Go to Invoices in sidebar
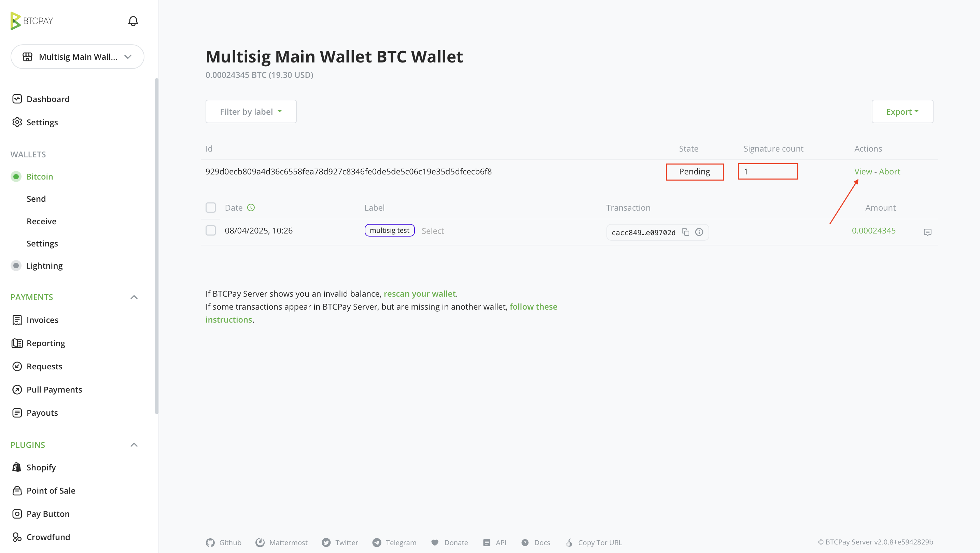Viewport: 980px width, 553px height. [x=42, y=320]
